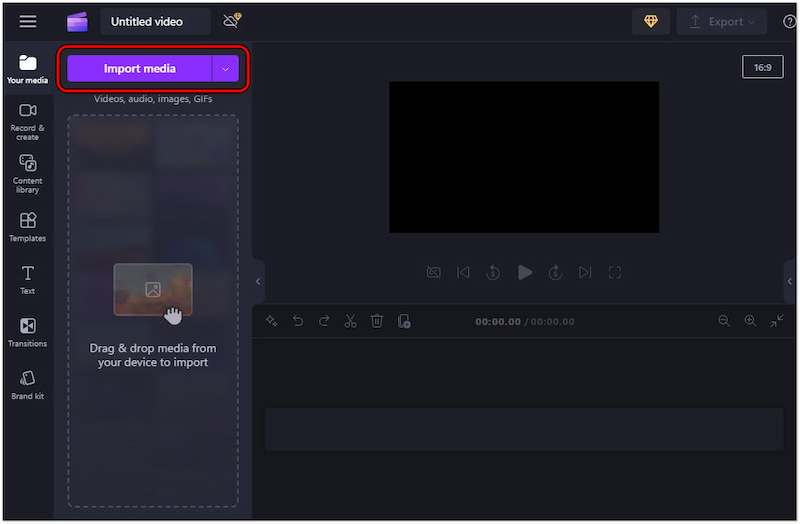Image resolution: width=800 pixels, height=524 pixels.
Task: Open the Content library panel
Action: 28,173
